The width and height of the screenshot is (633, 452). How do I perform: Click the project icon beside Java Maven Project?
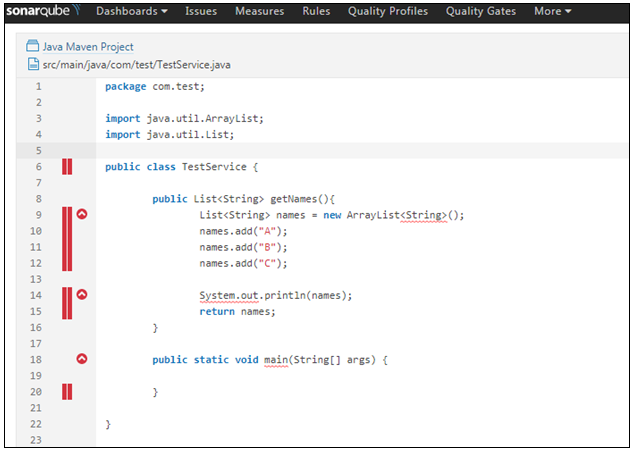click(32, 46)
